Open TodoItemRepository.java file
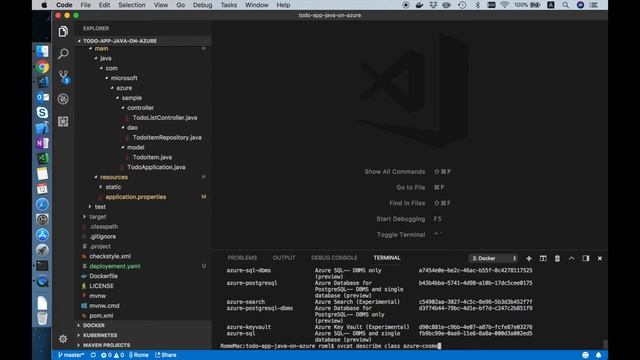The image size is (640, 360). (x=167, y=138)
